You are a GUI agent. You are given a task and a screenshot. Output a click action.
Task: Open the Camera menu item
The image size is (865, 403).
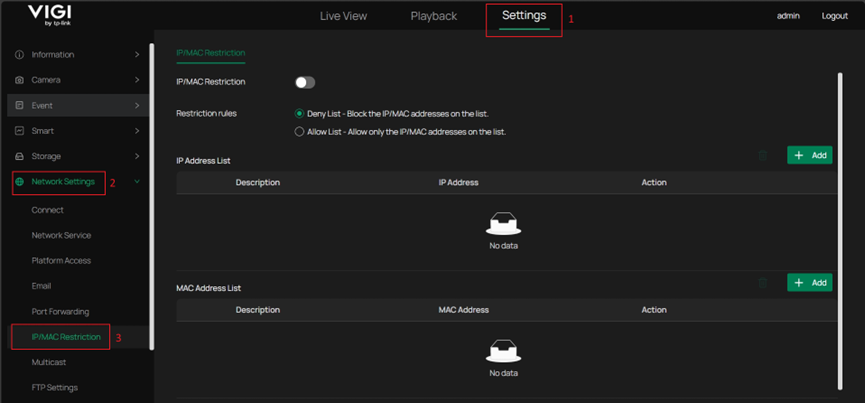(x=46, y=80)
